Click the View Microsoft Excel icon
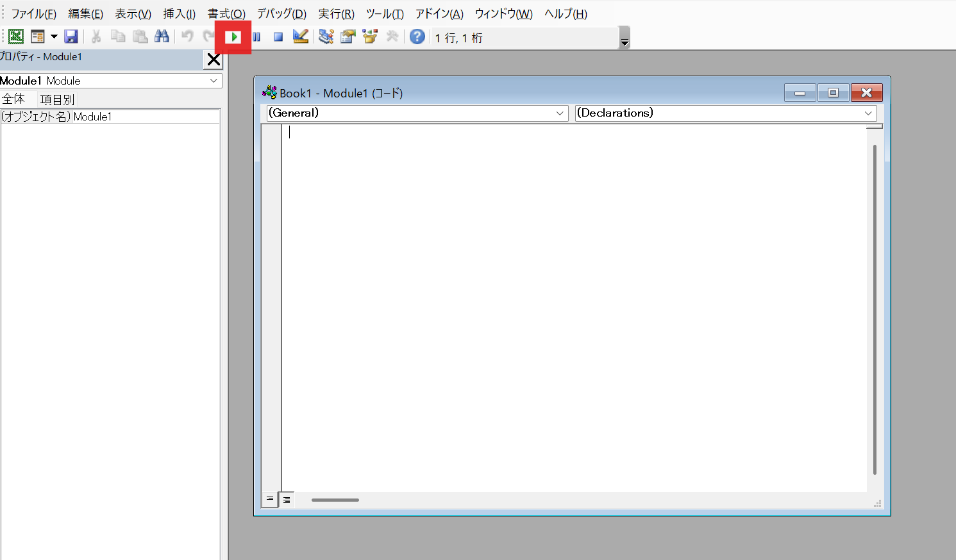The width and height of the screenshot is (956, 560). pos(16,37)
